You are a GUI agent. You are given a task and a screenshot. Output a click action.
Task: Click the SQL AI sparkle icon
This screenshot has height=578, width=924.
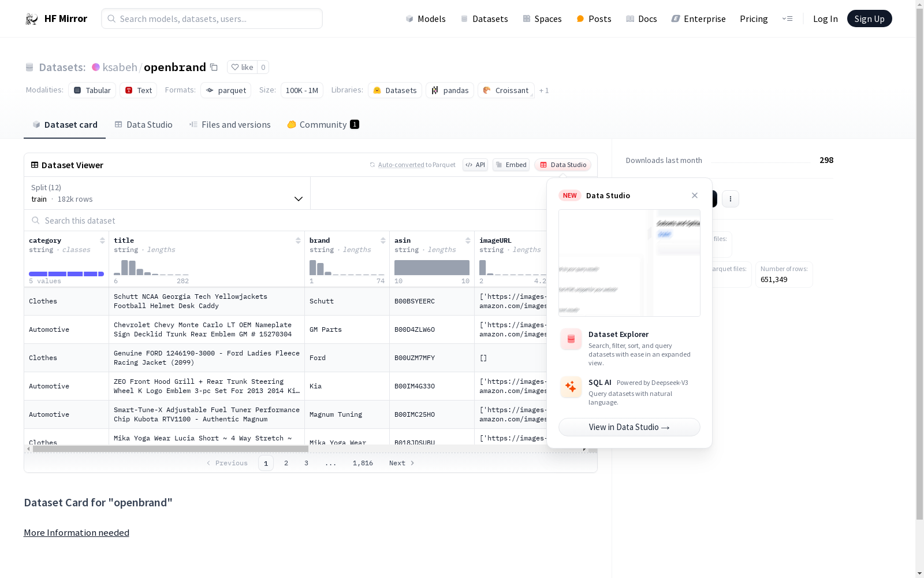coord(571,387)
